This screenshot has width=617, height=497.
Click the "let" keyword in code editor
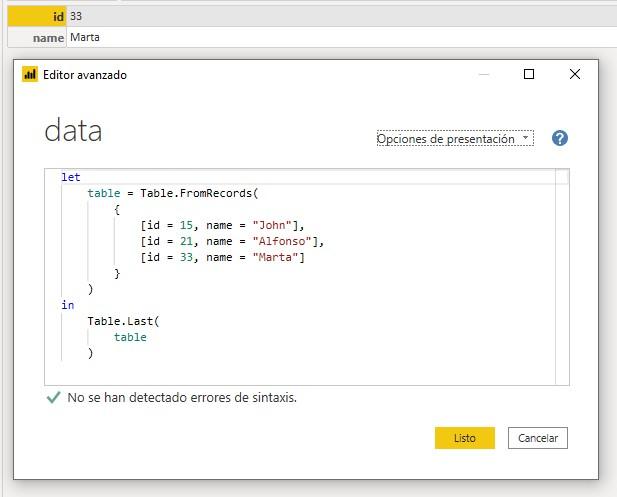click(x=70, y=177)
